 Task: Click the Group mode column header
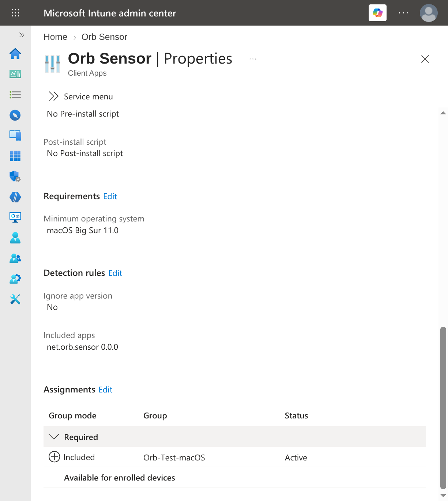[72, 416]
